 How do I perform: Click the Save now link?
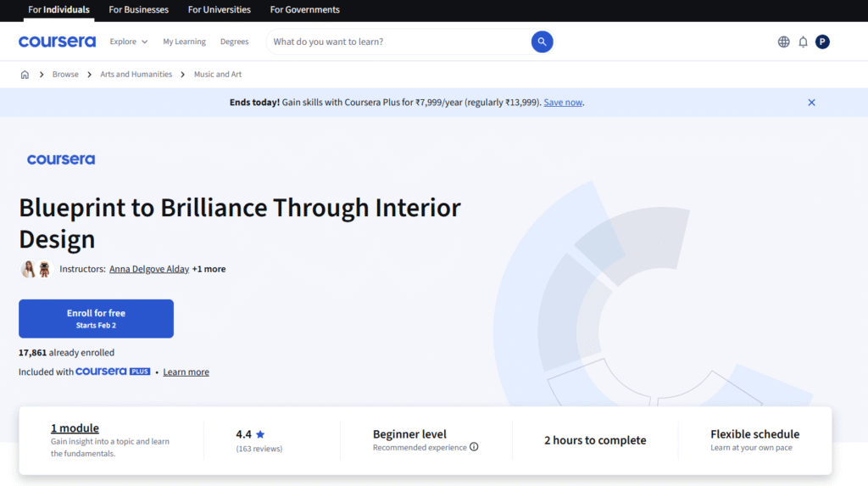point(563,103)
